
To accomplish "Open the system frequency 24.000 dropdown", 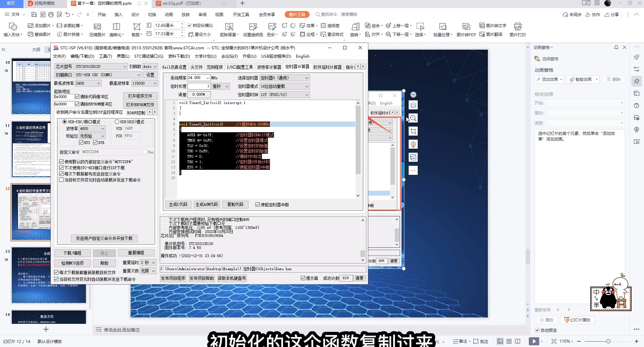I will 199,78.
